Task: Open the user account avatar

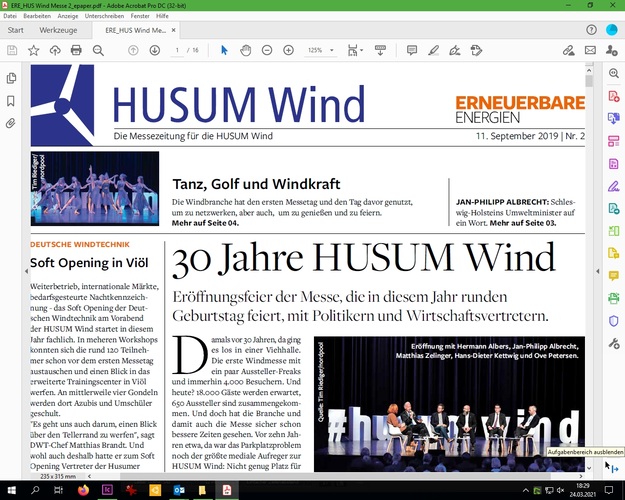Action: click(x=611, y=30)
